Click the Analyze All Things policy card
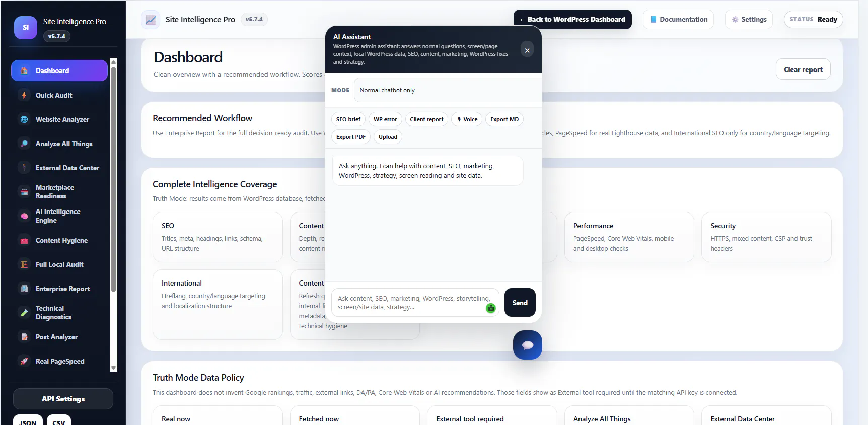 (x=629, y=416)
